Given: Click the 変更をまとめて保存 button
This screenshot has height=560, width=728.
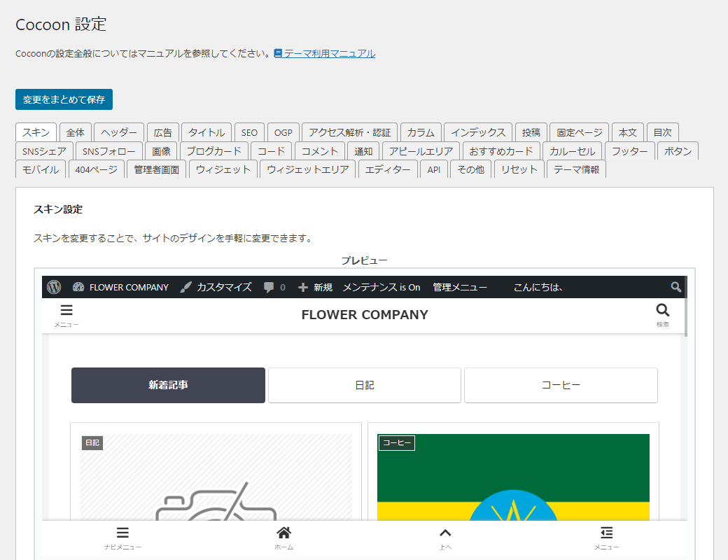Looking at the screenshot, I should pyautogui.click(x=64, y=99).
